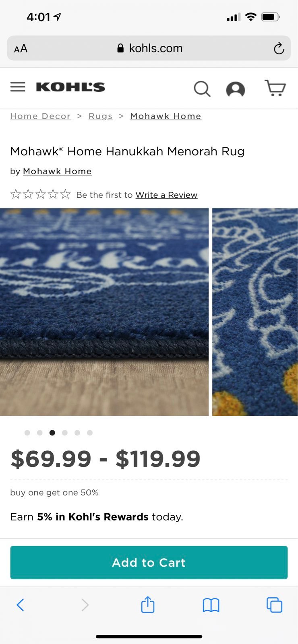This screenshot has width=298, height=644.
Task: Go back with Safari back arrow
Action: click(20, 605)
